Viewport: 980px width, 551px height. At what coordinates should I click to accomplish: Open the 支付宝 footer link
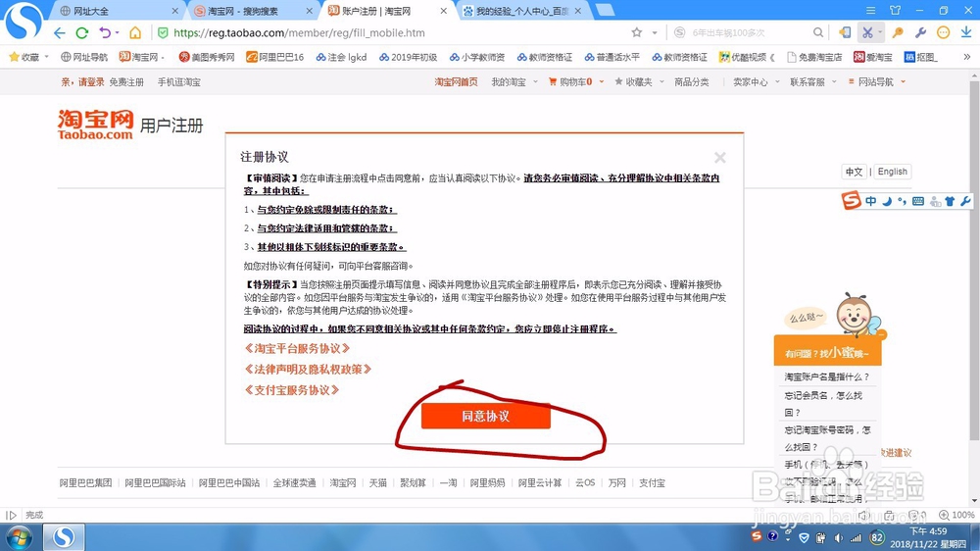pos(652,482)
